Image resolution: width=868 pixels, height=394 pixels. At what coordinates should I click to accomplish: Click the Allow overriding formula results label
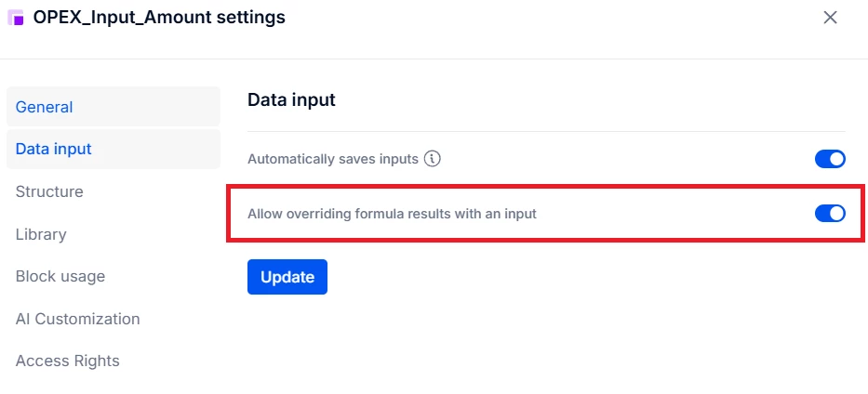[x=392, y=214]
